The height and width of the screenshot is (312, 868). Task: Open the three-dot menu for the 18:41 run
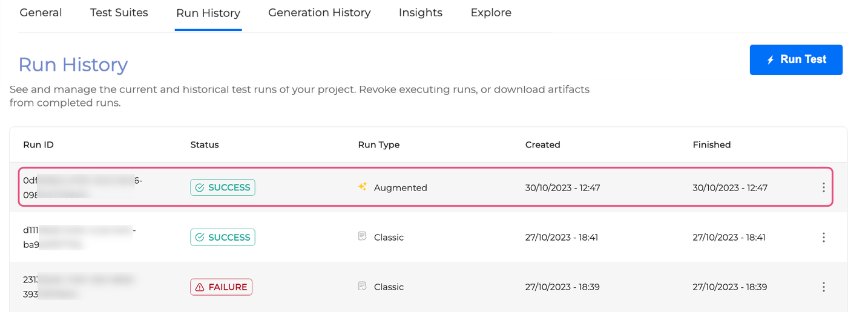[823, 238]
